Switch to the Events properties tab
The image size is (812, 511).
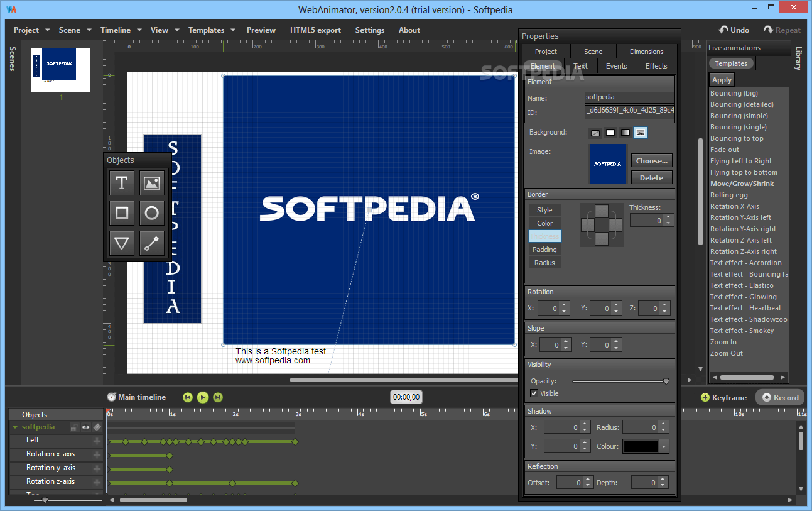(x=616, y=65)
